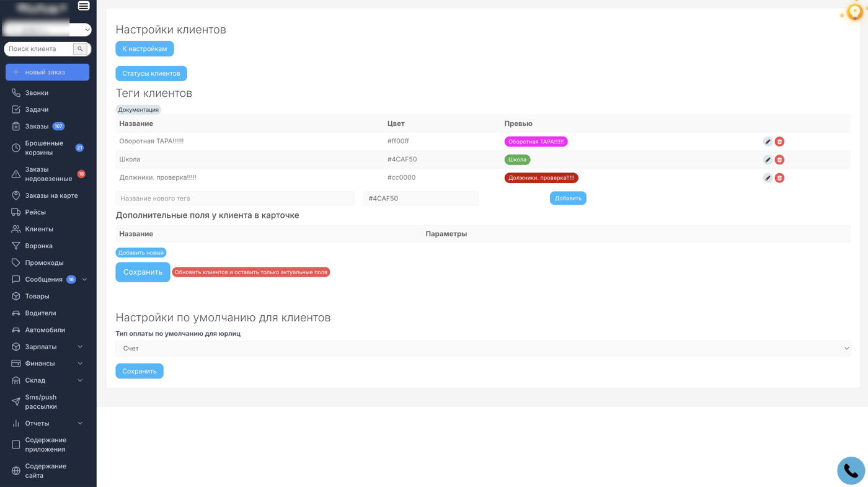Click the orange notification icon top right
Viewport: 868px width, 487px height.
[x=854, y=12]
